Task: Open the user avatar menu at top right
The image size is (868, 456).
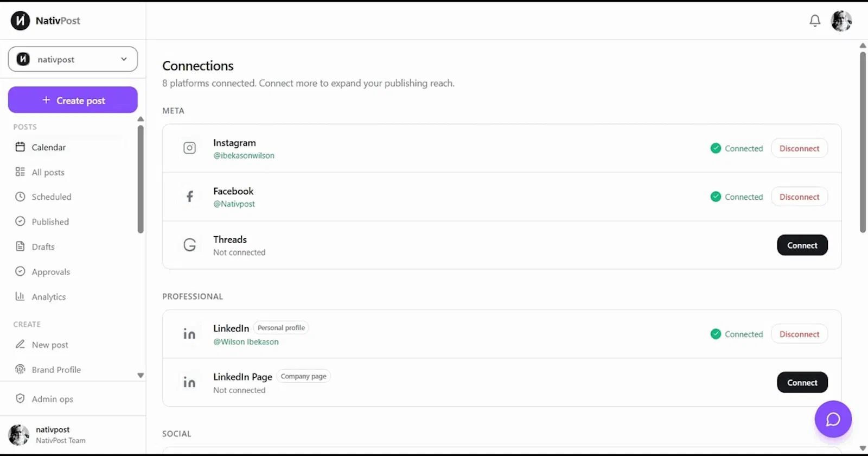Action: pyautogui.click(x=841, y=21)
